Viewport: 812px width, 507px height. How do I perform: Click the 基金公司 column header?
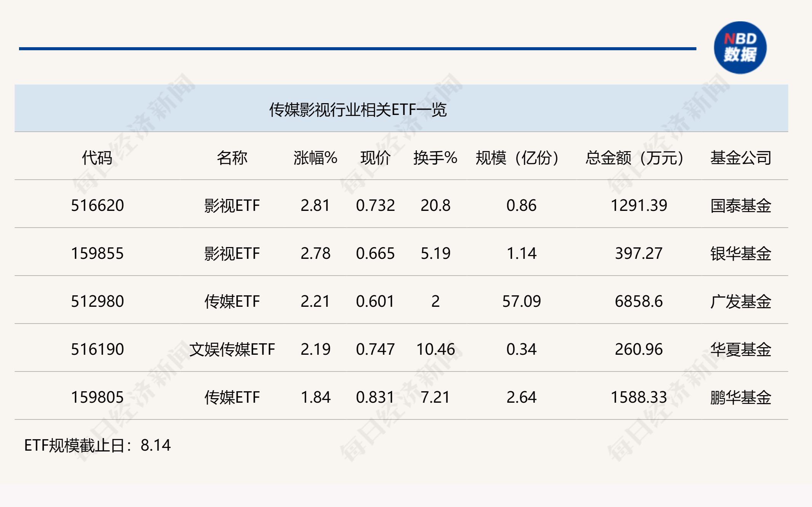[741, 158]
